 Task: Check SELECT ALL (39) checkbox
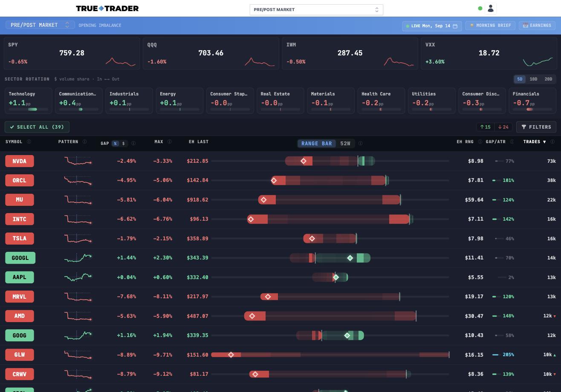(37, 127)
